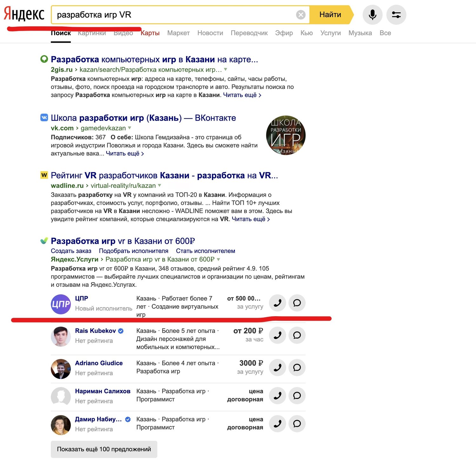Expand the Wadline snippet with Читать ещё
The image size is (476, 471).
251,219
